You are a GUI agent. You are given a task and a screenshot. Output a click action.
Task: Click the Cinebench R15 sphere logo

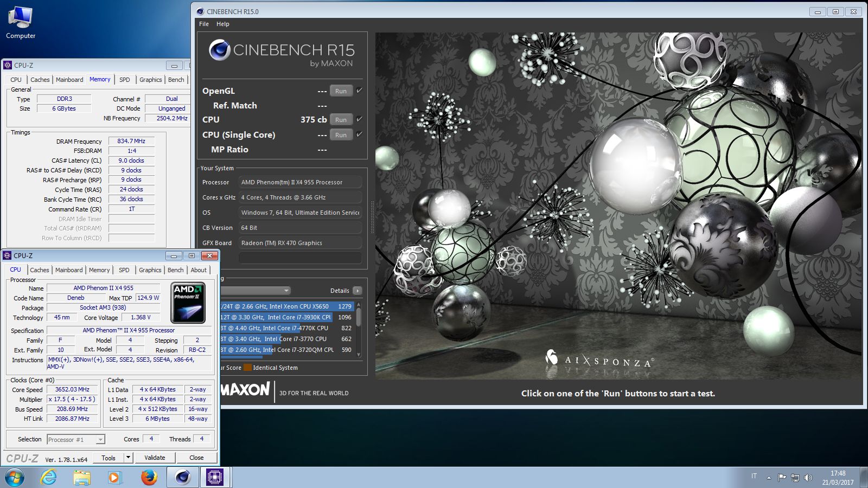coord(220,50)
